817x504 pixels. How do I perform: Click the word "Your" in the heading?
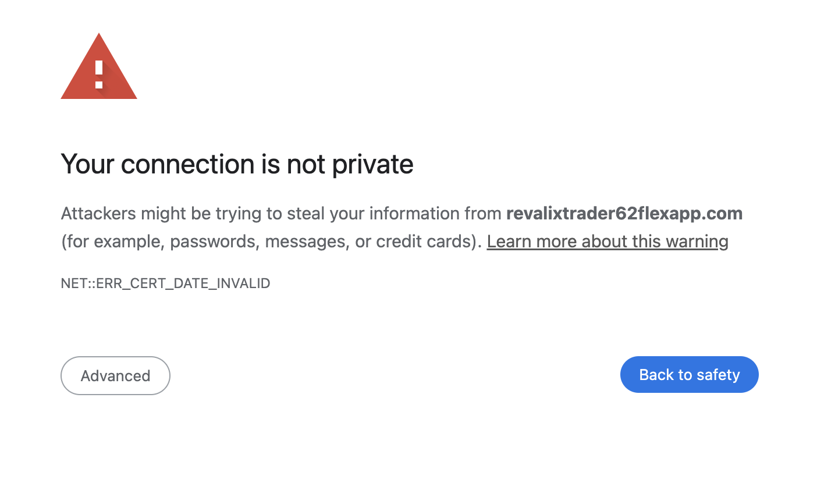click(87, 165)
